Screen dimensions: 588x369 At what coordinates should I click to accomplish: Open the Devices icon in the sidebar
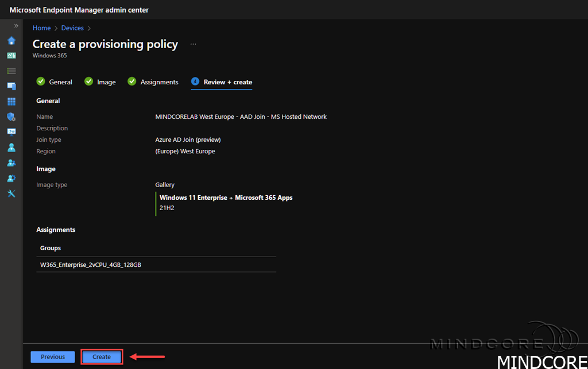[11, 86]
